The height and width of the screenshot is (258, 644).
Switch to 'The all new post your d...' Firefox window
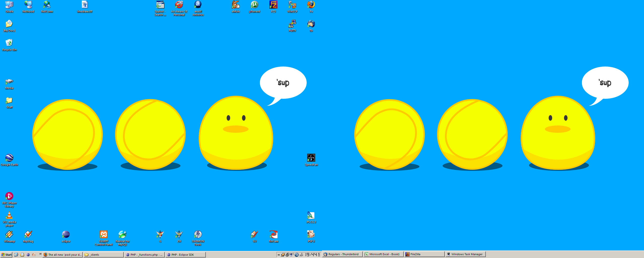[x=63, y=255]
